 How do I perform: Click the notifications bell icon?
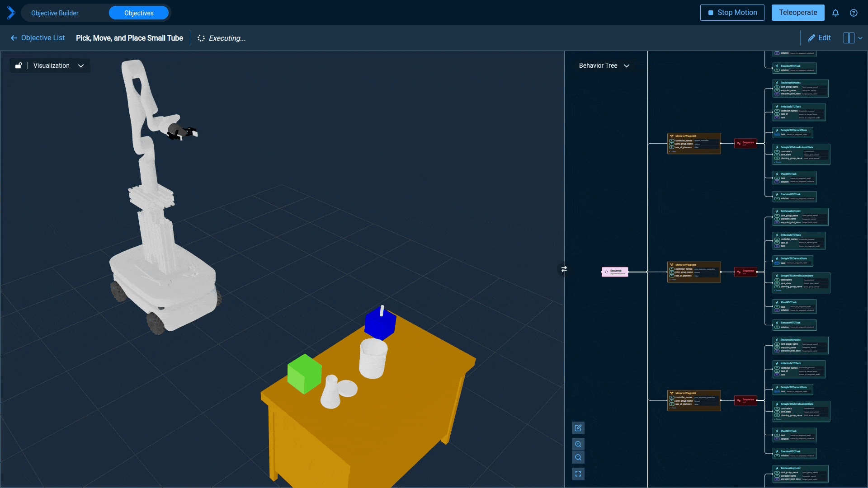tap(835, 13)
